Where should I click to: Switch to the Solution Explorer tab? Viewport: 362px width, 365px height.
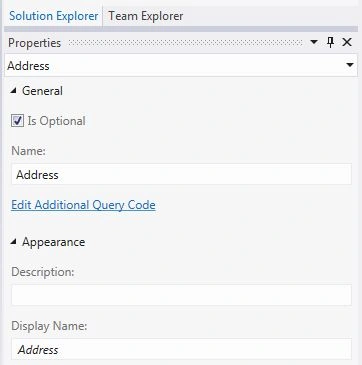coord(53,16)
